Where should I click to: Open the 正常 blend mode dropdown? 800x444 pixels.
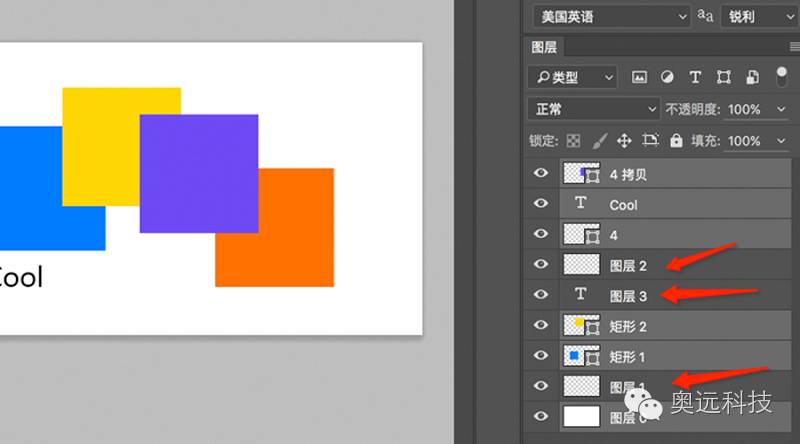[x=593, y=109]
